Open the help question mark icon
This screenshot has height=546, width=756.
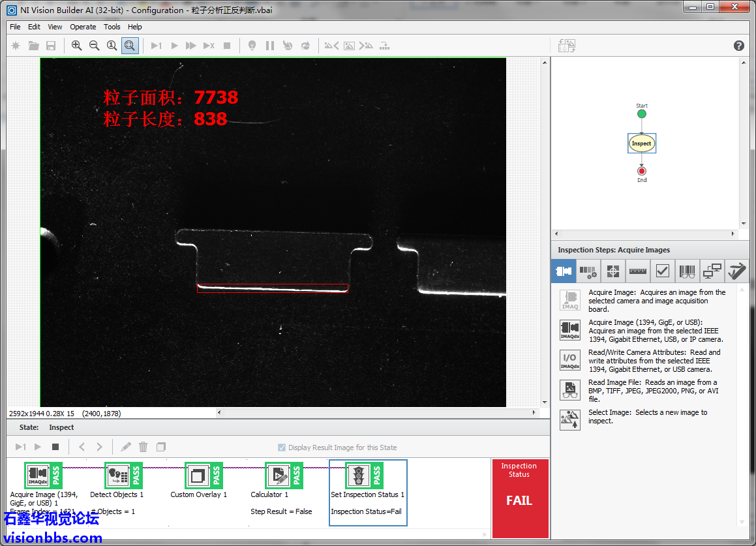738,46
